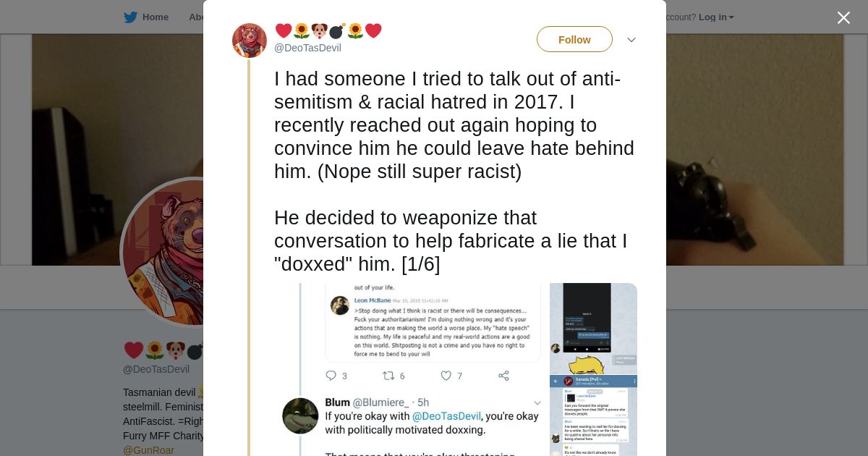Open the @DeoTasDevil handle under the emoji name
Viewport: 868px width, 456px height.
[307, 48]
